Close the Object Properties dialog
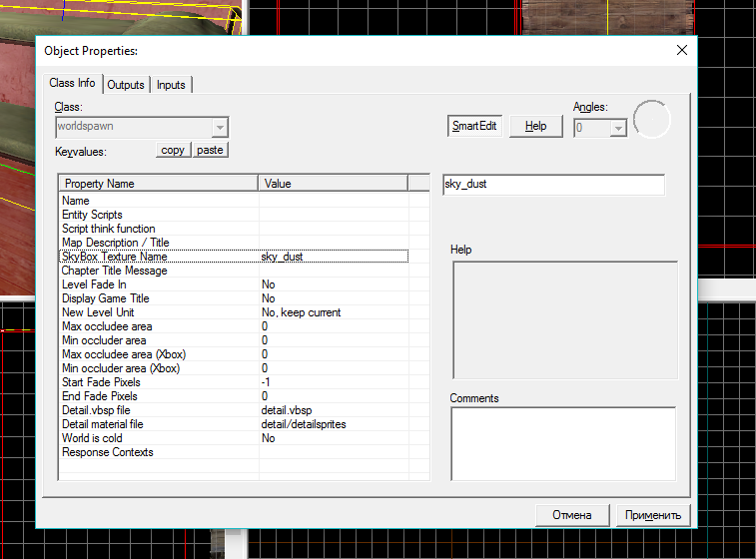 682,50
